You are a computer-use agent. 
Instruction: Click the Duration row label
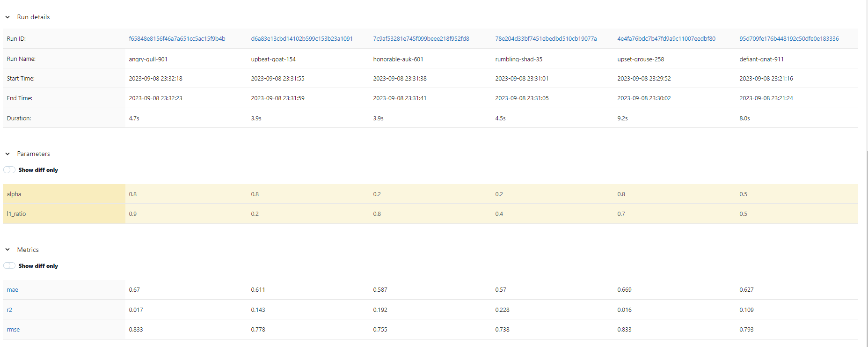pos(19,118)
